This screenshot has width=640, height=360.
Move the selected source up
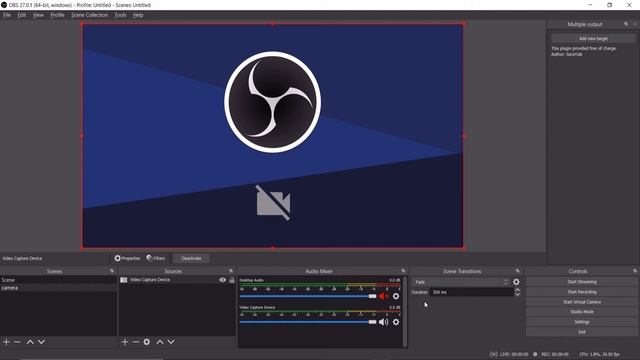[x=160, y=342]
